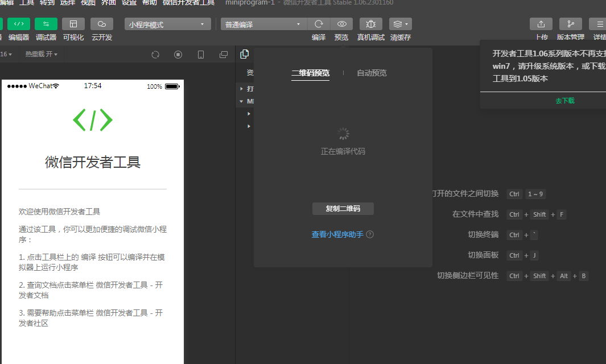Click the Preview (预览) eye icon
The height and width of the screenshot is (364, 606).
pyautogui.click(x=341, y=24)
